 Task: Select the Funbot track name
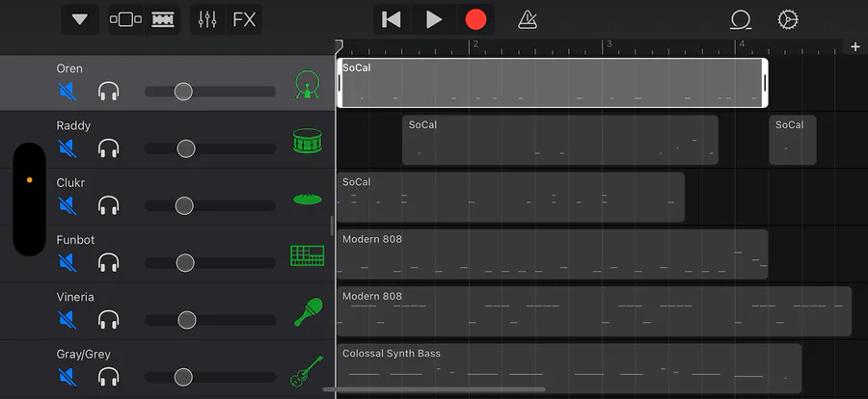(x=75, y=240)
